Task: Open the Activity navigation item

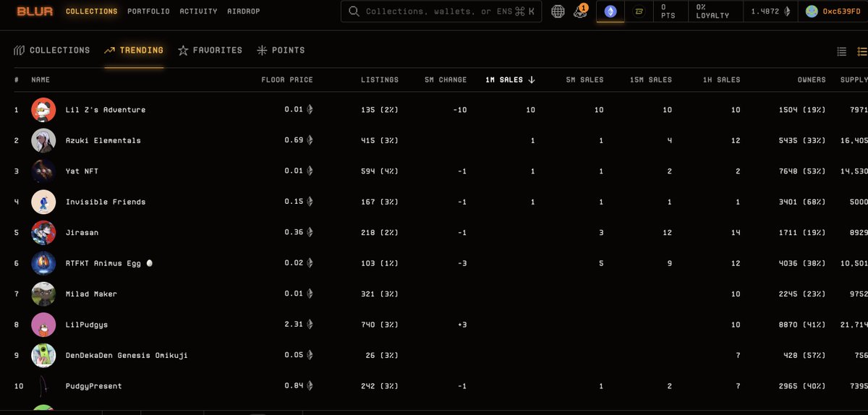Action: [x=198, y=12]
